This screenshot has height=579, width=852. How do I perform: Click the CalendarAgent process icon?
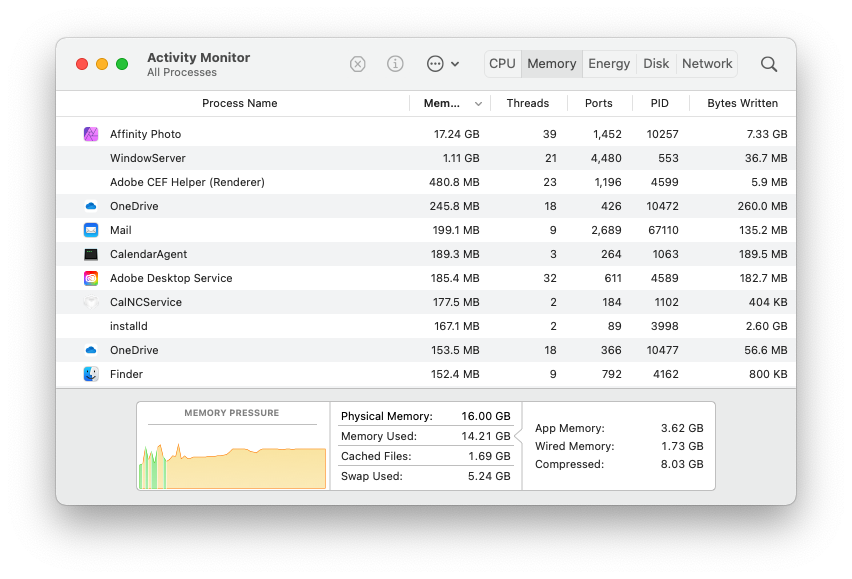click(91, 254)
